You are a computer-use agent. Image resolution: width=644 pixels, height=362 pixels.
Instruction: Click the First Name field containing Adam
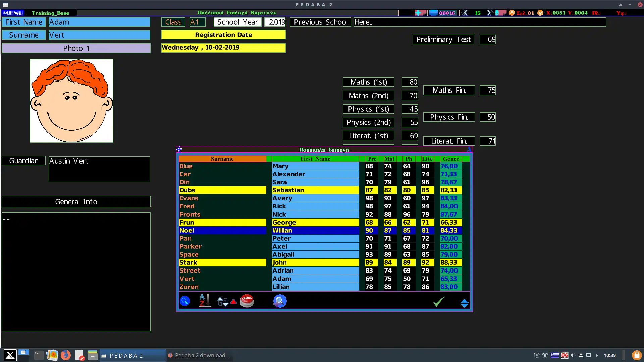[99, 22]
